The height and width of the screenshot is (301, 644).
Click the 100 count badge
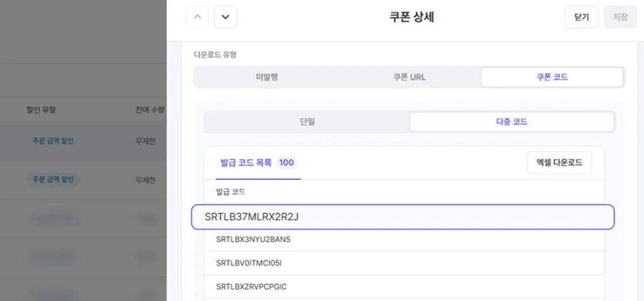click(286, 163)
